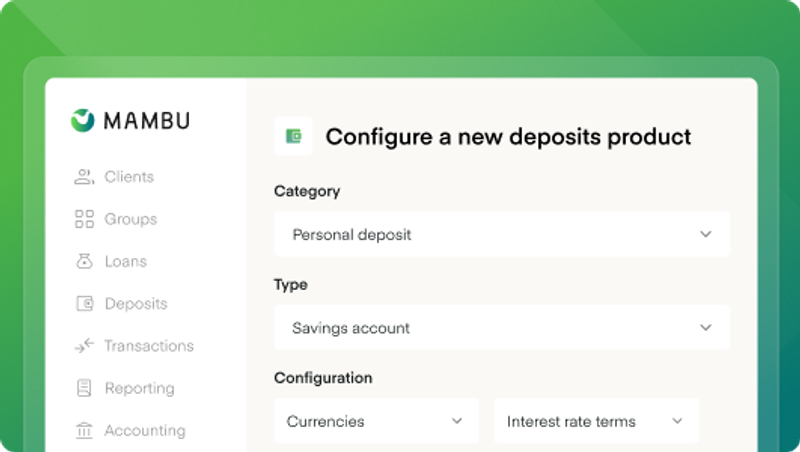Click the chevron arrow in Category field
Viewport: 800px width, 452px height.
click(706, 234)
